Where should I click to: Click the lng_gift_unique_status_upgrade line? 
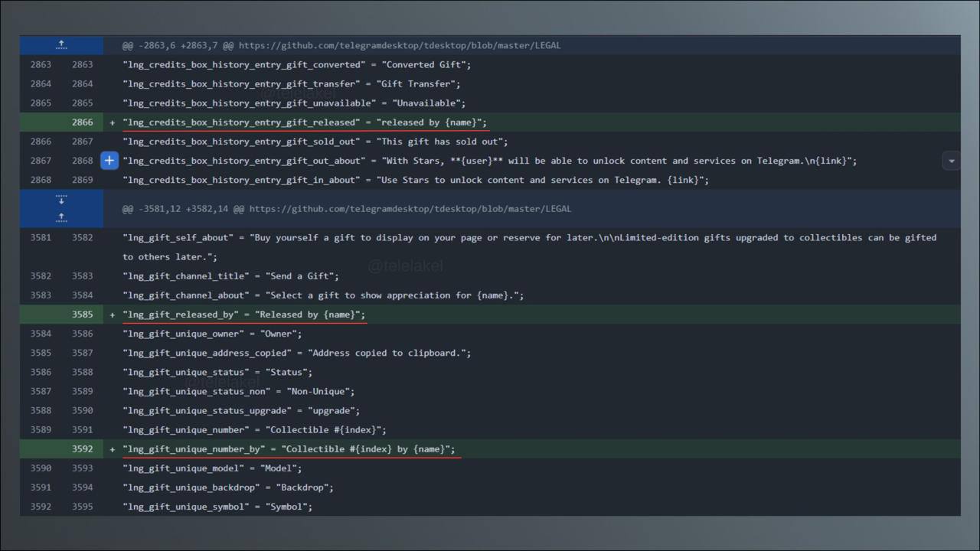(241, 411)
